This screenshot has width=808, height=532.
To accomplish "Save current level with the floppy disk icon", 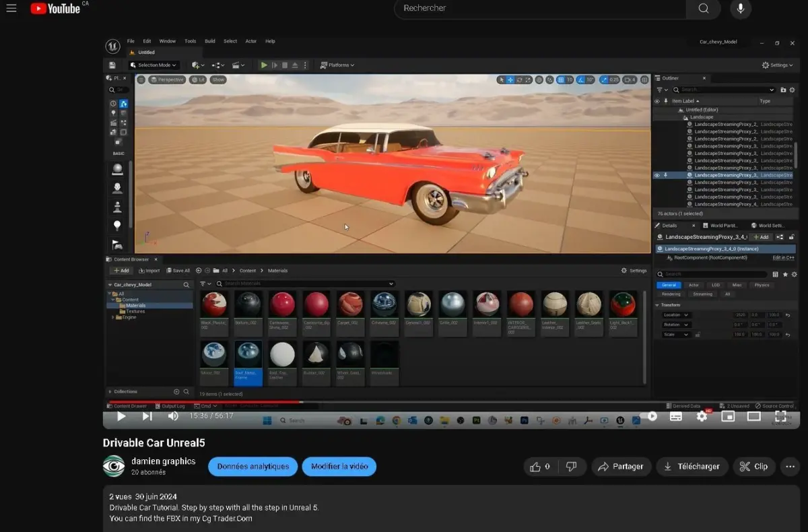I will click(x=112, y=65).
